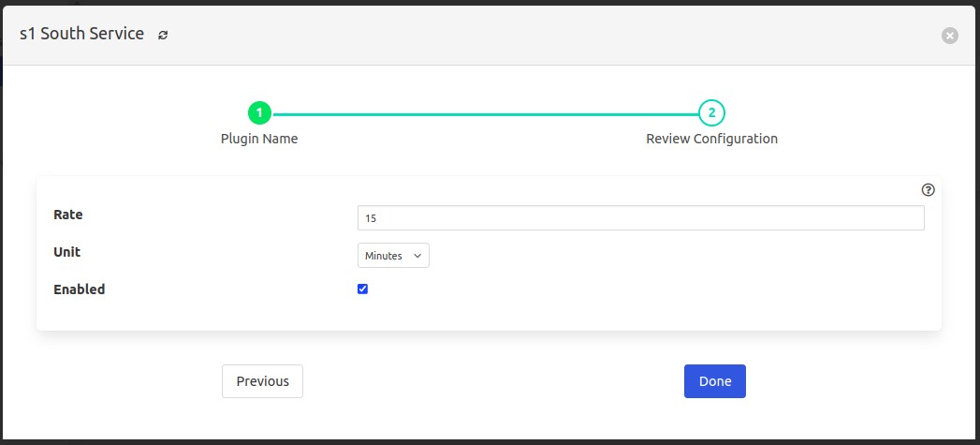The width and height of the screenshot is (980, 445).
Task: Click the Rate field label
Action: [68, 215]
